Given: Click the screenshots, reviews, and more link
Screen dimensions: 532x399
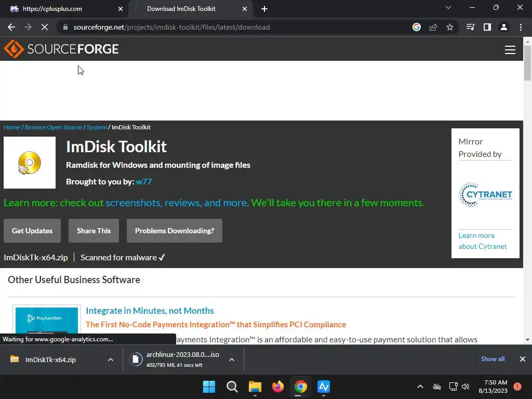Looking at the screenshot, I should click(x=176, y=203).
